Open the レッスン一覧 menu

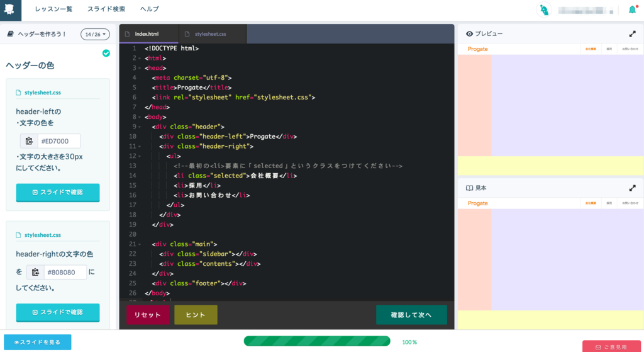[53, 9]
